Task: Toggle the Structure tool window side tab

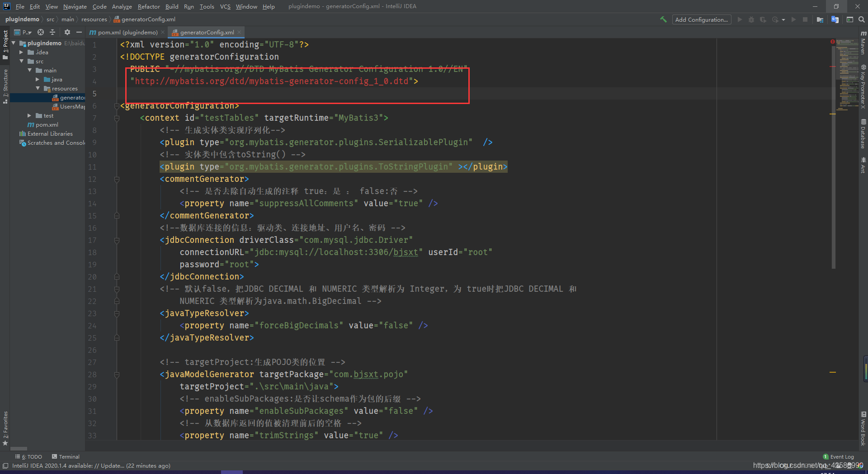Action: click(x=5, y=86)
